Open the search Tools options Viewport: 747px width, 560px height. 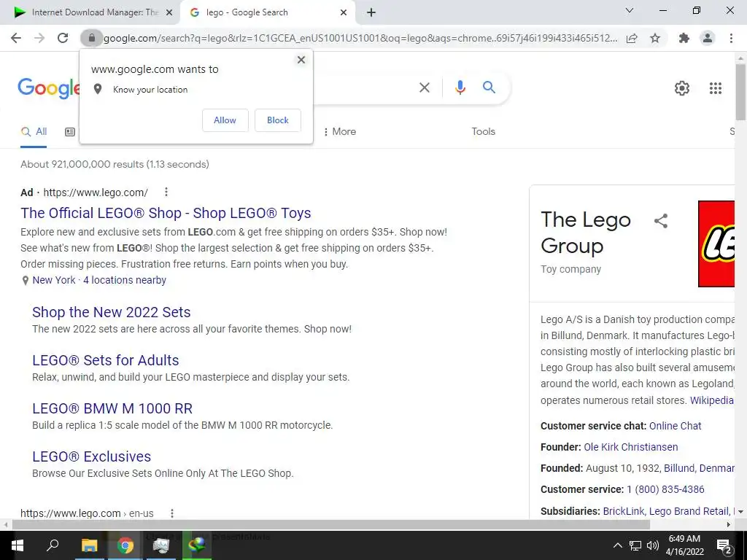[x=483, y=132]
